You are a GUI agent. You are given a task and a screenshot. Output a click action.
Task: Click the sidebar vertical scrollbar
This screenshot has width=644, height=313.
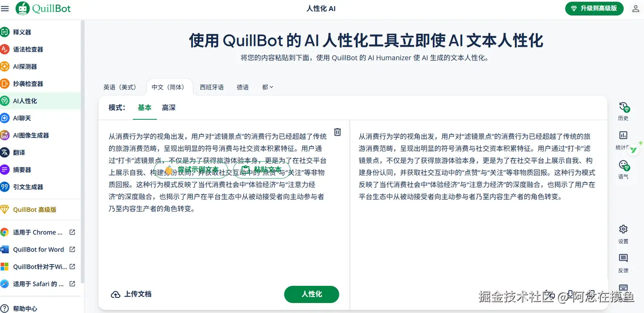(83, 151)
